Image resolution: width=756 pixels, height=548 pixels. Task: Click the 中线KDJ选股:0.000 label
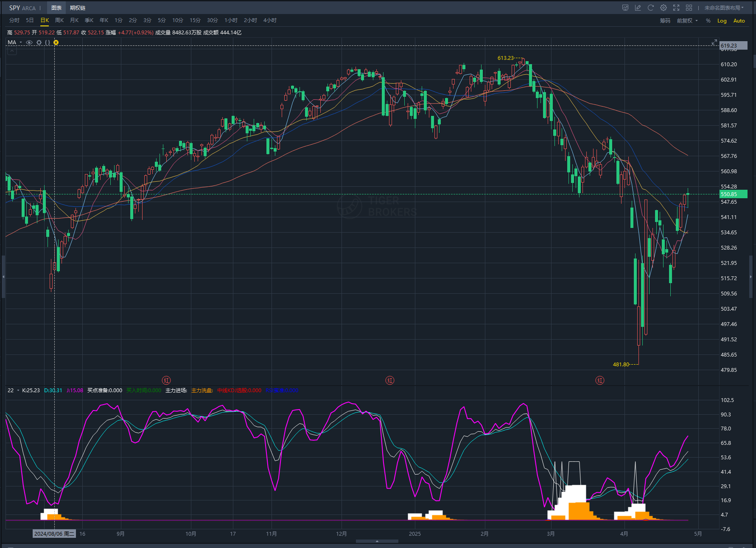pyautogui.click(x=239, y=391)
